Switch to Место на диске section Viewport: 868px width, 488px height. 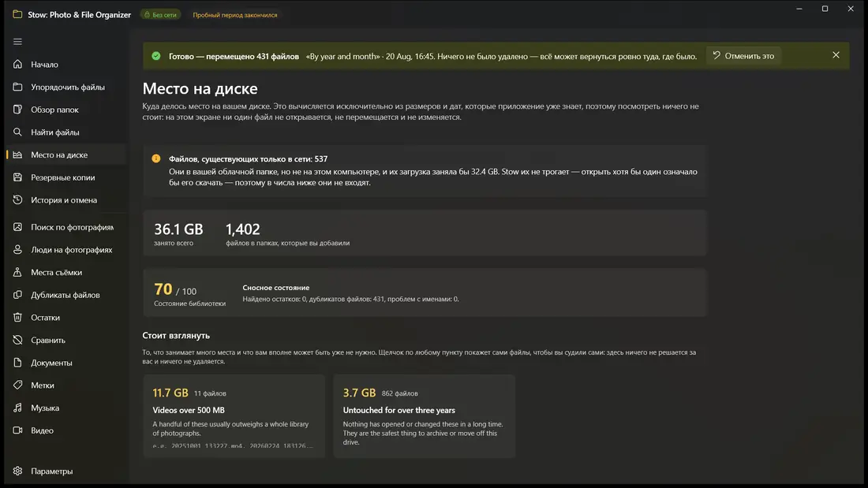pyautogui.click(x=66, y=155)
